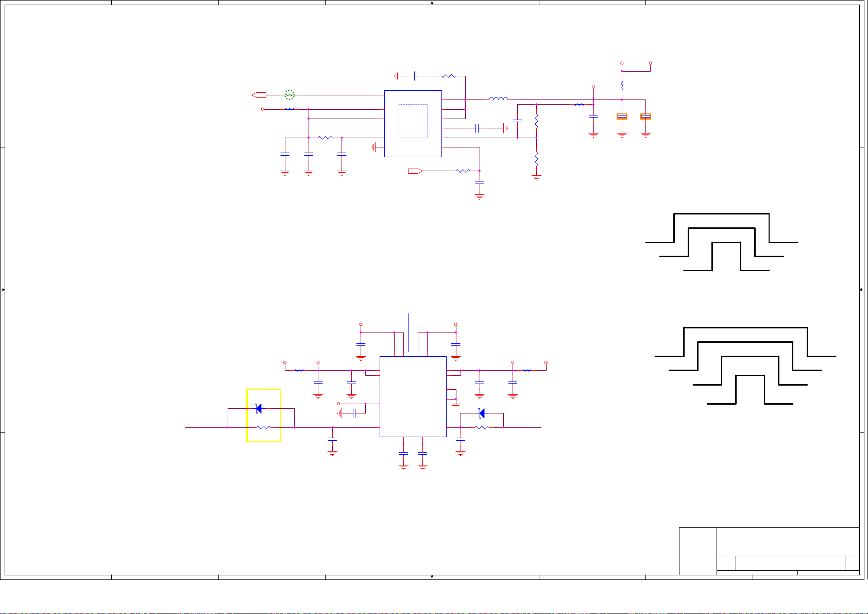Select the right orange-highlighted capacitor
Viewport: 868px width, 614px height.
point(645,117)
